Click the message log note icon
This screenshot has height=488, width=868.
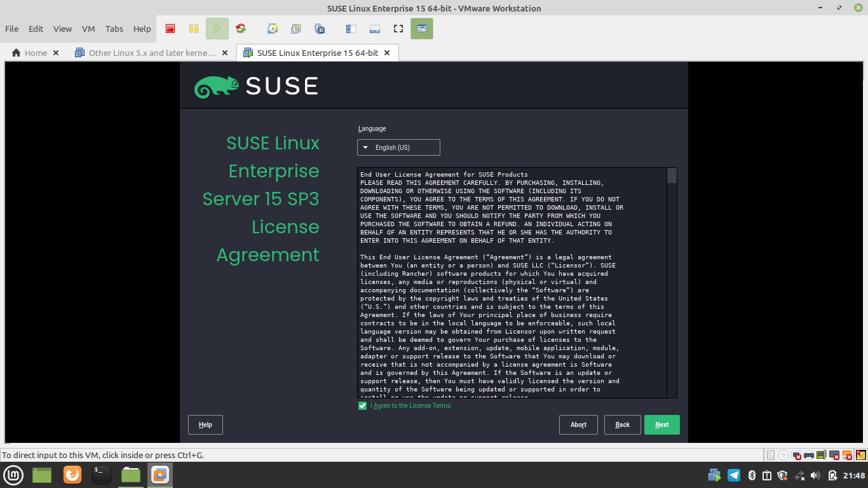[x=861, y=455]
